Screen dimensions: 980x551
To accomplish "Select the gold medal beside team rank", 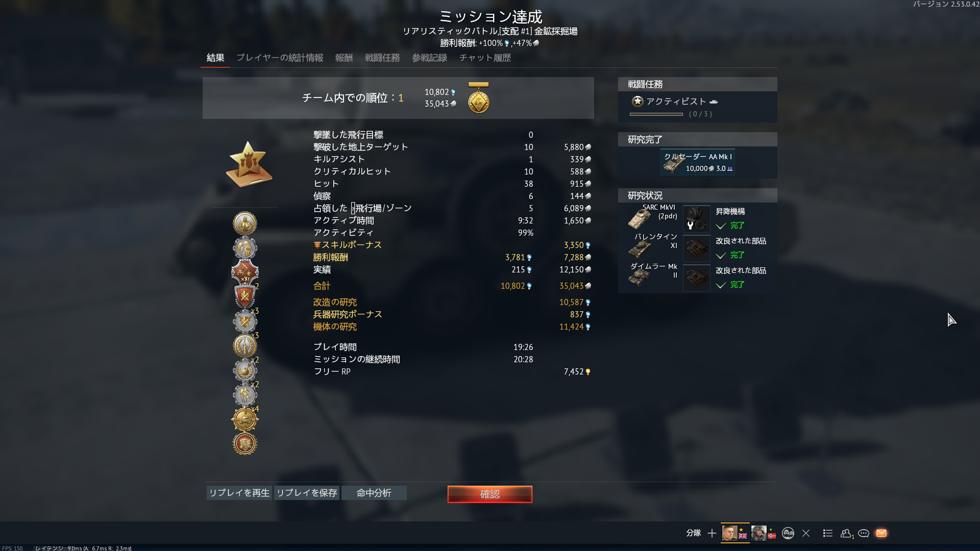I will point(478,98).
